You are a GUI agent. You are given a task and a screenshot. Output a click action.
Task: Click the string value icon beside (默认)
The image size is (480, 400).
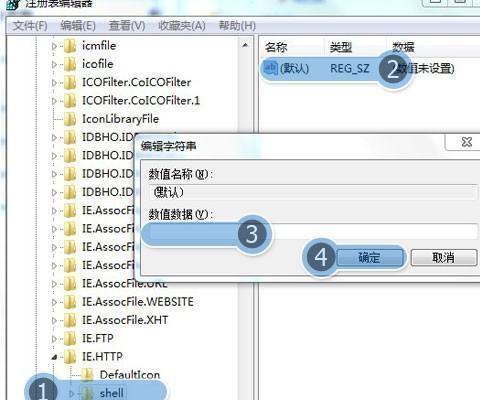(270, 68)
